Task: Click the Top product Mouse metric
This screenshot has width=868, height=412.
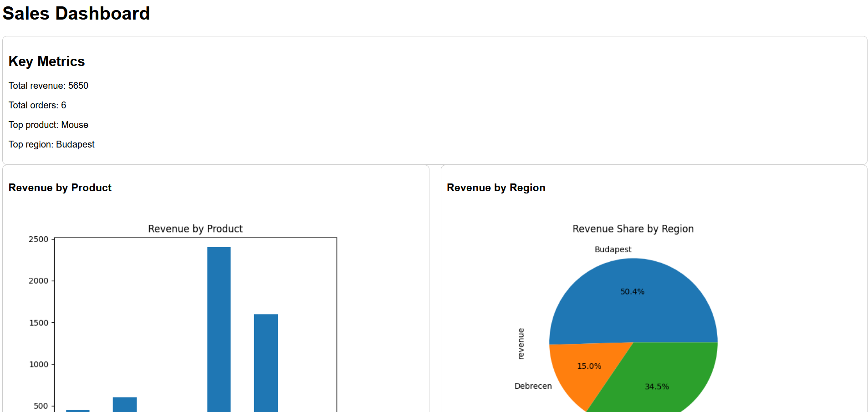Action: click(48, 125)
